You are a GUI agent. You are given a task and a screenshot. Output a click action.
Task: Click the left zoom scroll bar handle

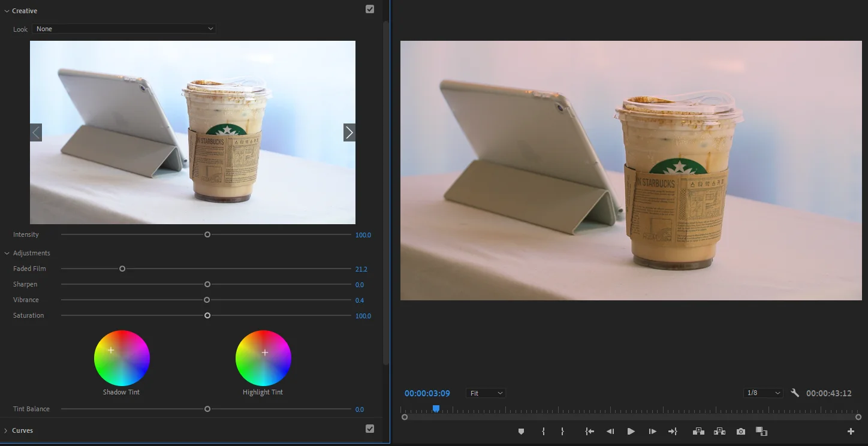405,417
